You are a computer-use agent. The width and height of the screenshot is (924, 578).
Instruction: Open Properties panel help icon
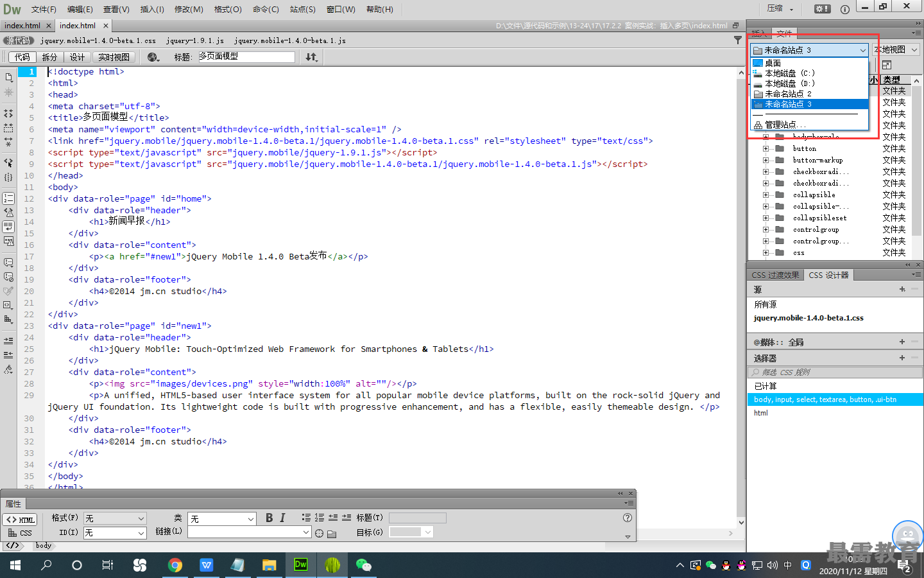pos(628,518)
